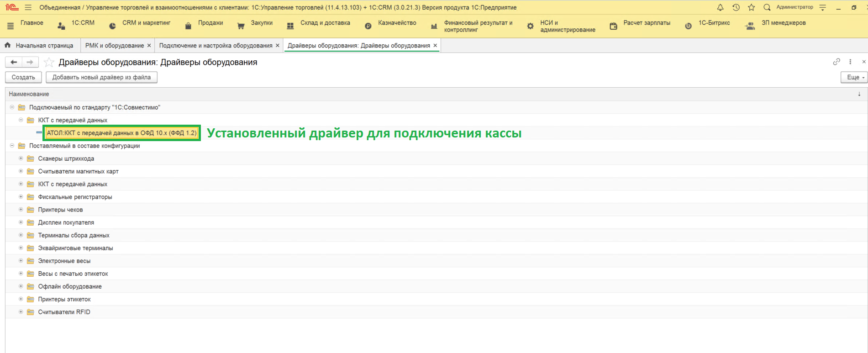Sort by the Наименование column header
The width and height of the screenshot is (868, 353).
point(29,94)
